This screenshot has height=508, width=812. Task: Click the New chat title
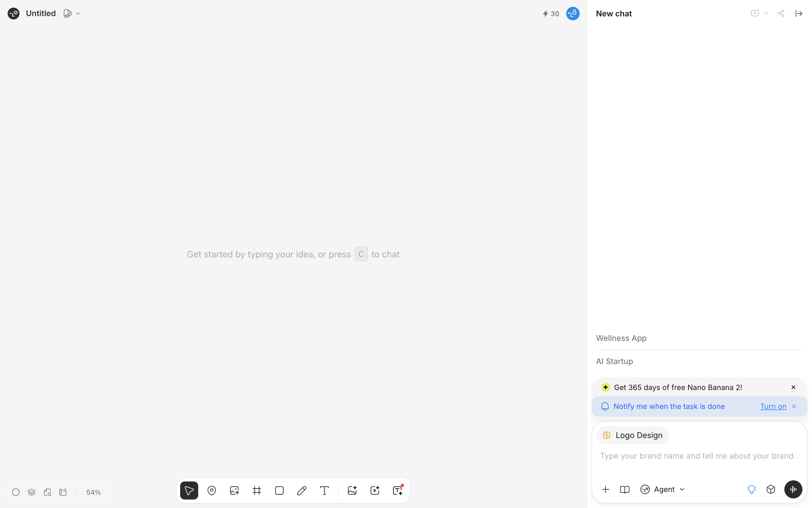pyautogui.click(x=614, y=14)
